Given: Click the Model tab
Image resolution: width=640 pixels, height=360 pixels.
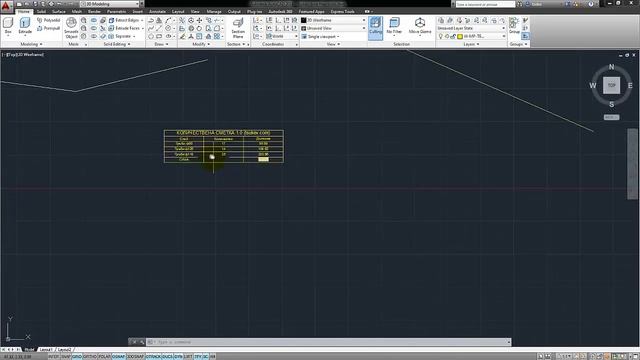Looking at the screenshot, I should [x=29, y=350].
